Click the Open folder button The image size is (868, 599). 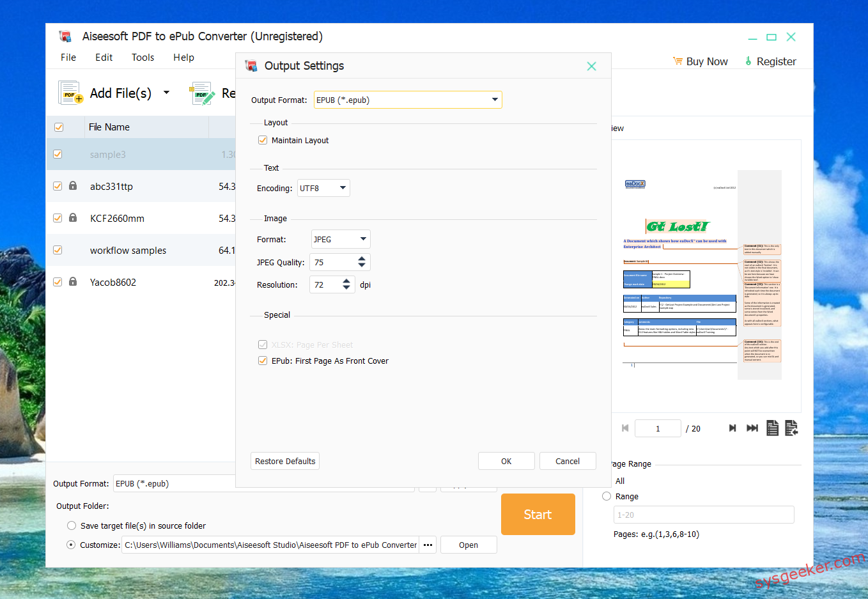click(x=469, y=545)
